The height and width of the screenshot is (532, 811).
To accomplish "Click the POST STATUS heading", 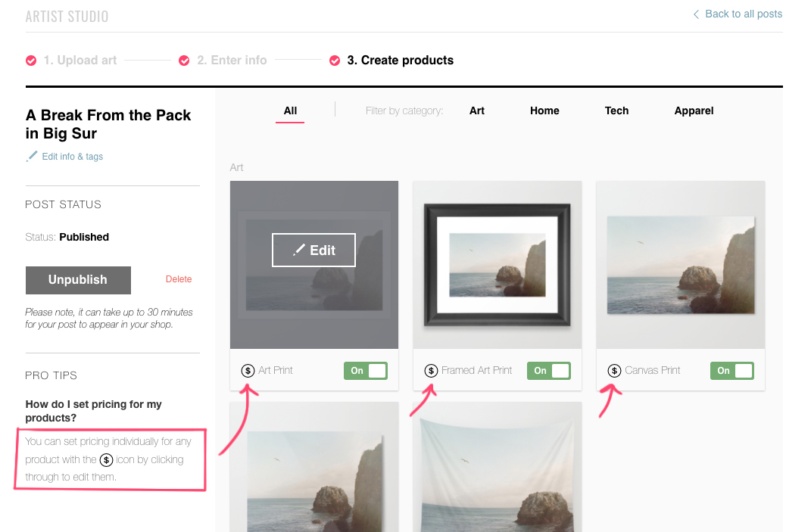I will tap(63, 205).
